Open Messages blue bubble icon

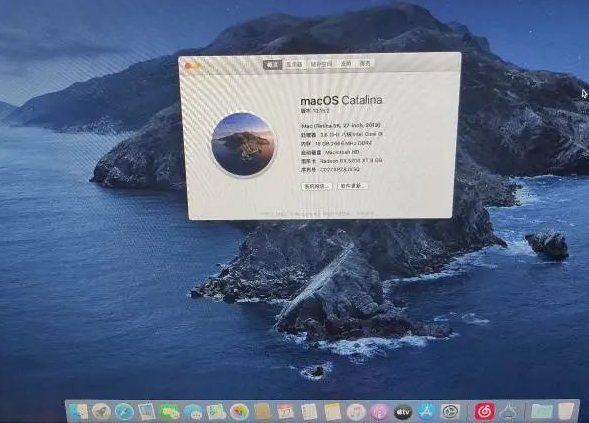tap(193, 412)
